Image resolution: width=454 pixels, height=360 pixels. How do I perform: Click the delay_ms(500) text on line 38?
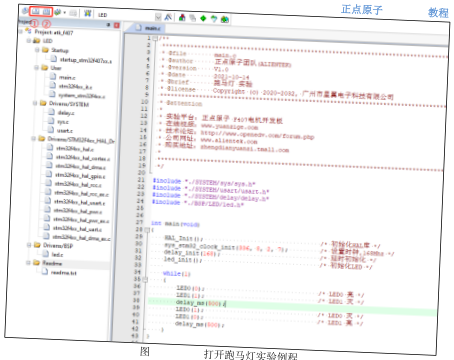[x=199, y=303]
